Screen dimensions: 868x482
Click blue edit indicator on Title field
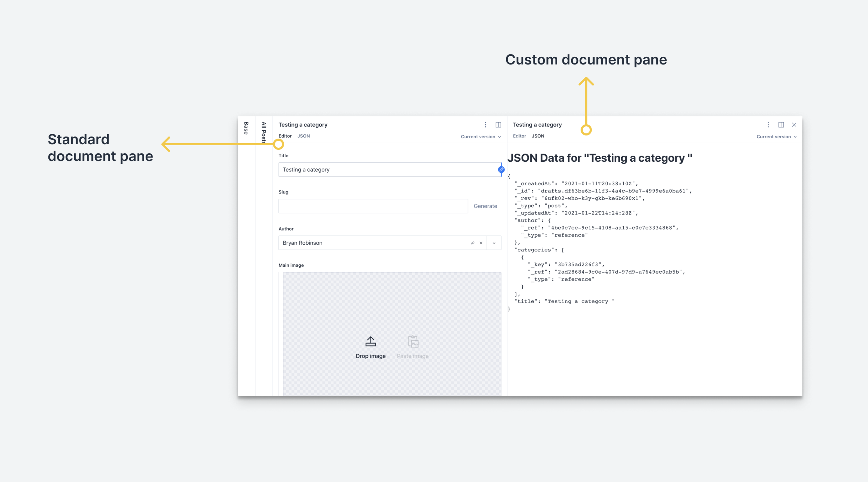tap(501, 170)
